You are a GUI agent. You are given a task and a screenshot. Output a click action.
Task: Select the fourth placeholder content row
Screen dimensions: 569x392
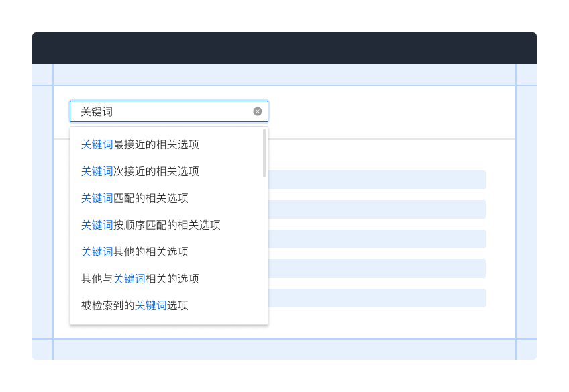point(376,268)
